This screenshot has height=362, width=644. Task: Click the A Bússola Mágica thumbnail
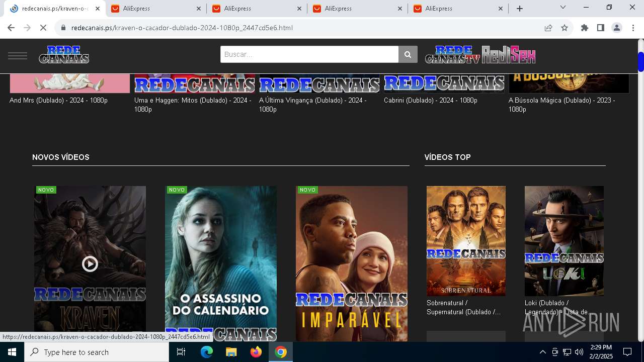(569, 83)
